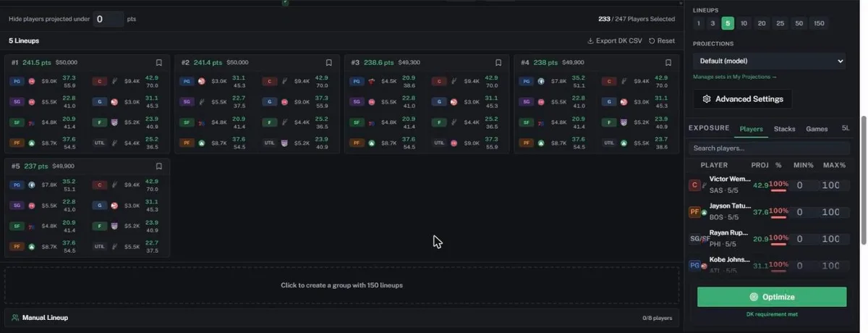Image resolution: width=868 pixels, height=333 pixels.
Task: Sort exposure by the PROJ column header
Action: (x=759, y=165)
